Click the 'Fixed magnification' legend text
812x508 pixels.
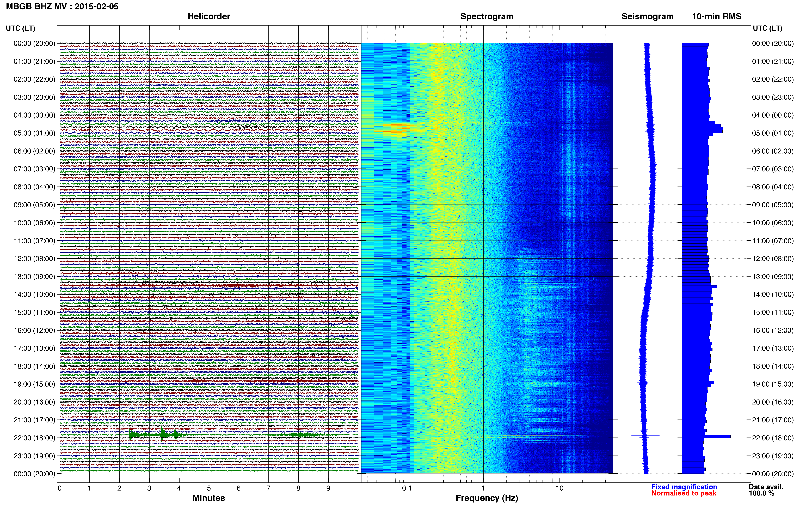tap(684, 487)
